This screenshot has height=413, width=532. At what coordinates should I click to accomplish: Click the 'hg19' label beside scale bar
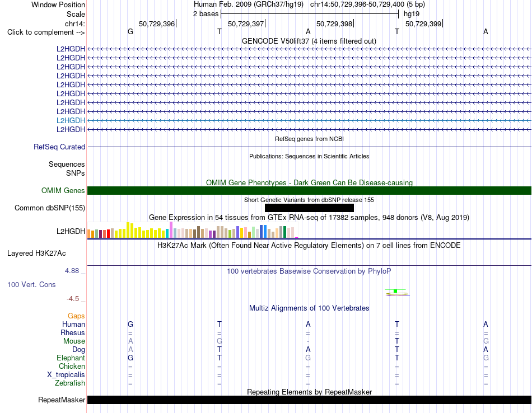click(x=412, y=14)
